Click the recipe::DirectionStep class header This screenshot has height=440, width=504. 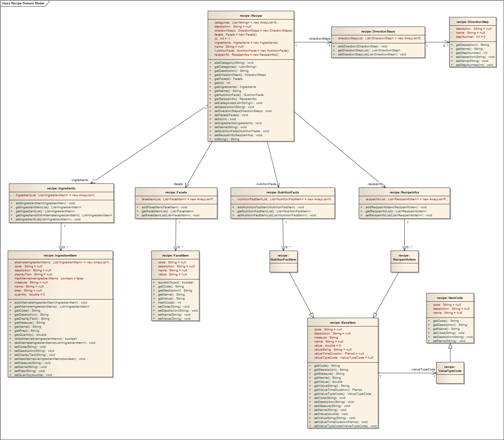coord(472,22)
